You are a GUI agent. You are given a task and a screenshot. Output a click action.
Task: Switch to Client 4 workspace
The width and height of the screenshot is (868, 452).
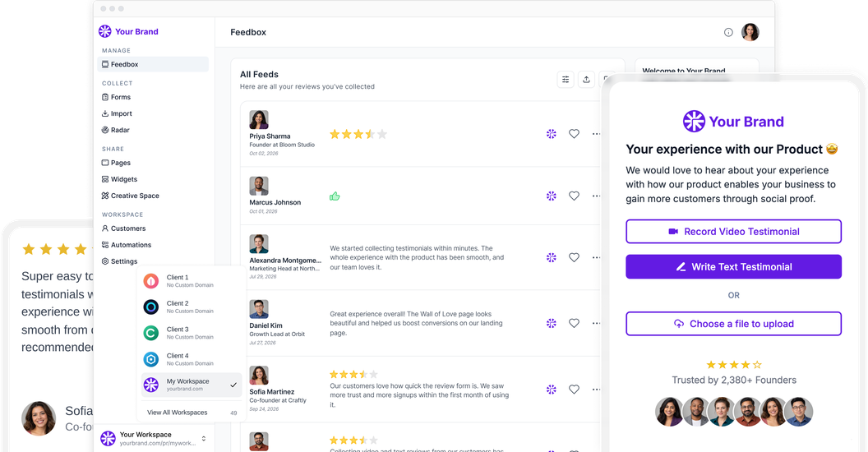pyautogui.click(x=192, y=360)
